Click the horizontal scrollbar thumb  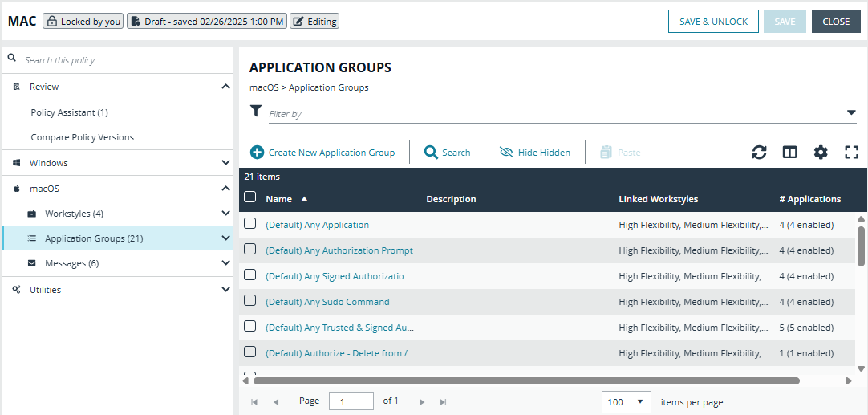[526, 380]
